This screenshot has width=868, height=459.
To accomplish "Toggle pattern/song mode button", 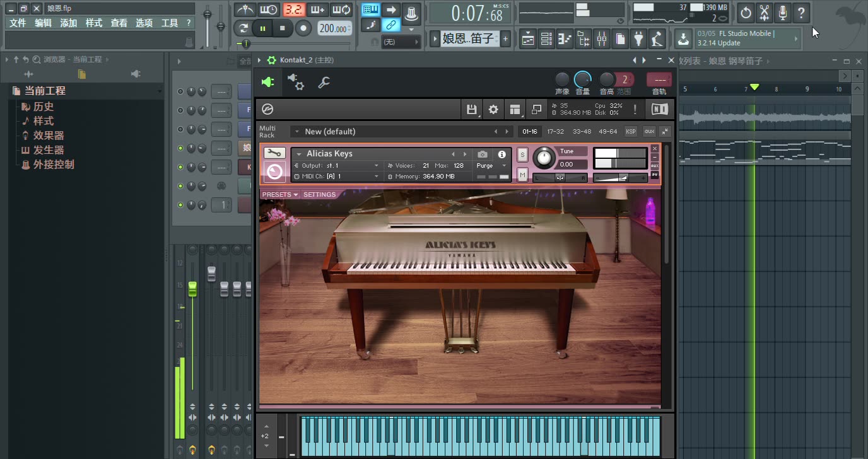I will (243, 28).
